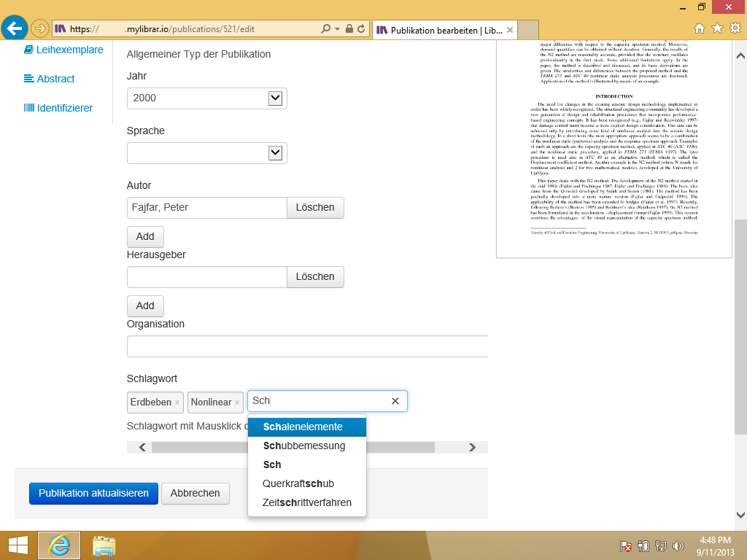747x560 pixels.
Task: Click the browser forward arrow button
Action: pos(39,29)
